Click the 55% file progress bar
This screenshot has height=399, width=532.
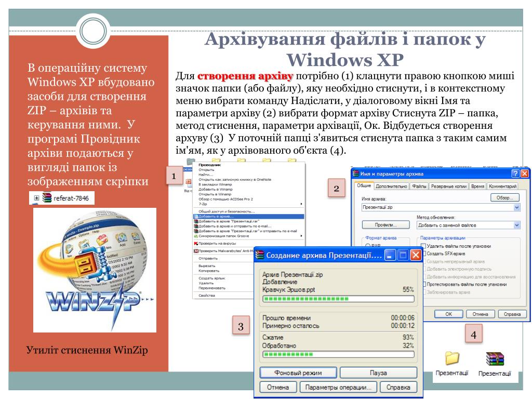[x=338, y=299]
